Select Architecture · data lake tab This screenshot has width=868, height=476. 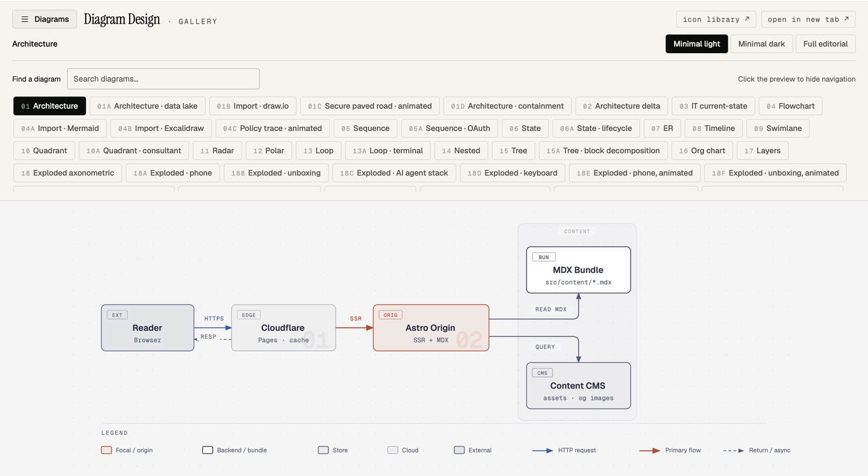pyautogui.click(x=148, y=106)
